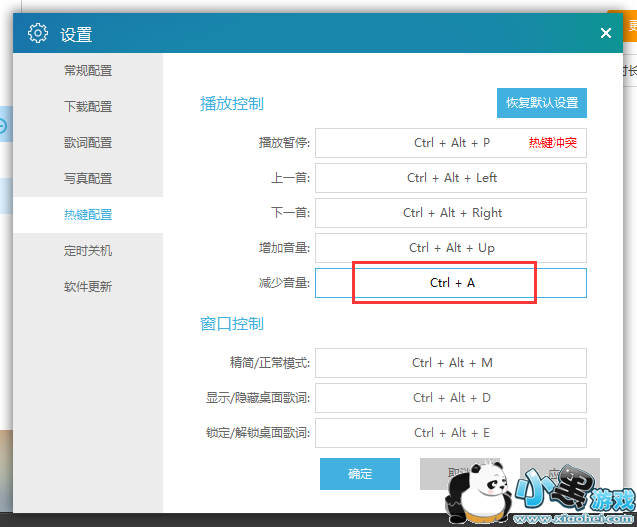Click the 精简/正常模式 hotkey field
This screenshot has height=527, width=637.
451,363
